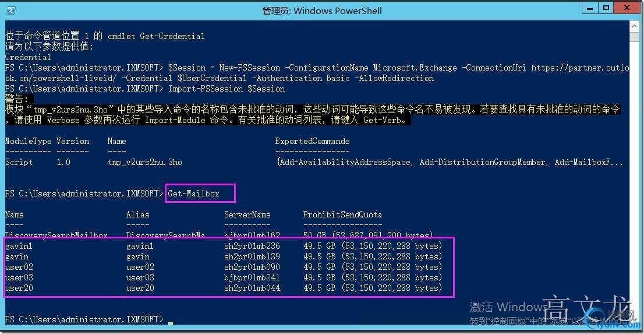Click the final PS prompt cursor line
The width and height of the screenshot is (644, 334).
pos(89,319)
